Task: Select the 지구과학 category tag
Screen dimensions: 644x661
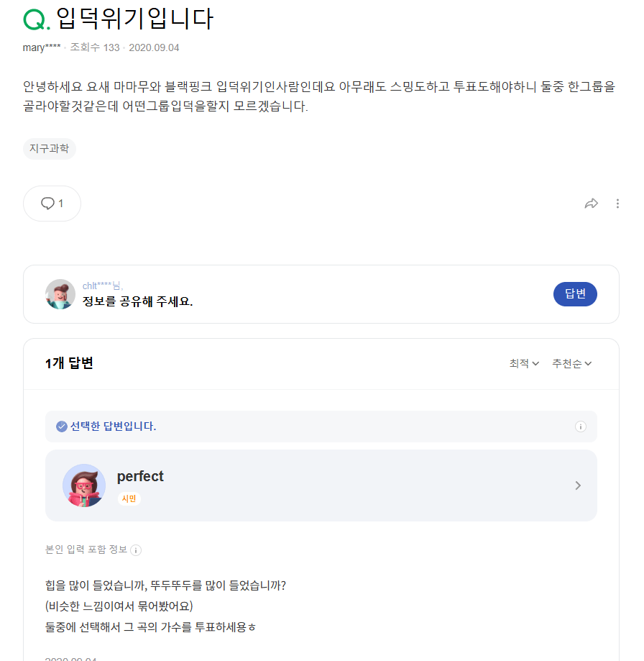Action: (50, 149)
